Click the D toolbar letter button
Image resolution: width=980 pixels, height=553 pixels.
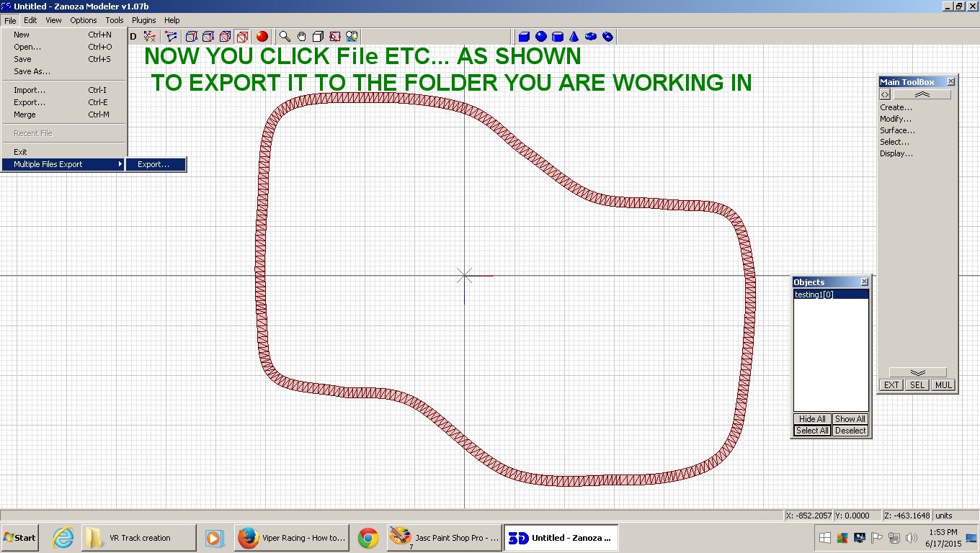click(x=133, y=36)
